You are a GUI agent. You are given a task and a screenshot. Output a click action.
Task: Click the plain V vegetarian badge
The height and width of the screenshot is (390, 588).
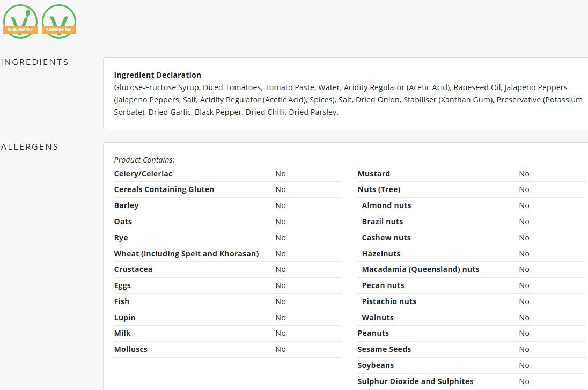pos(59,21)
